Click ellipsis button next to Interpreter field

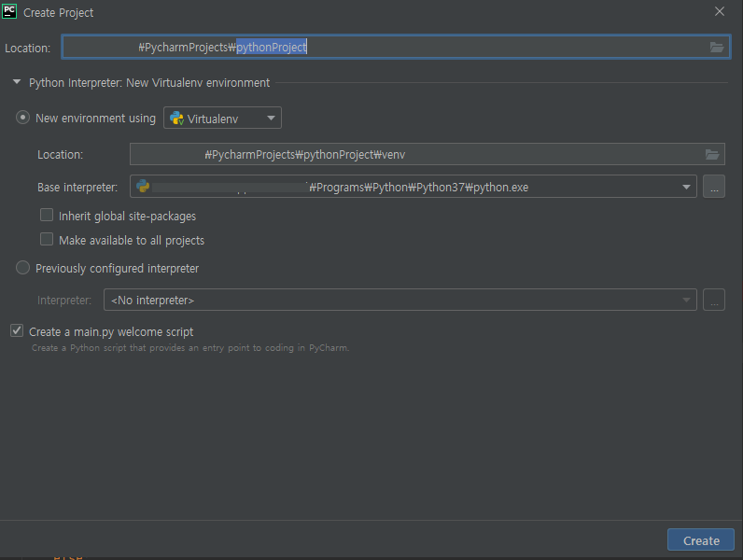pyautogui.click(x=714, y=300)
